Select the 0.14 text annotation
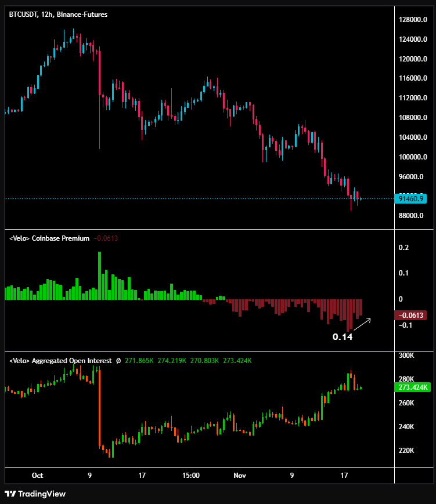This screenshot has height=504, width=436. [x=342, y=336]
